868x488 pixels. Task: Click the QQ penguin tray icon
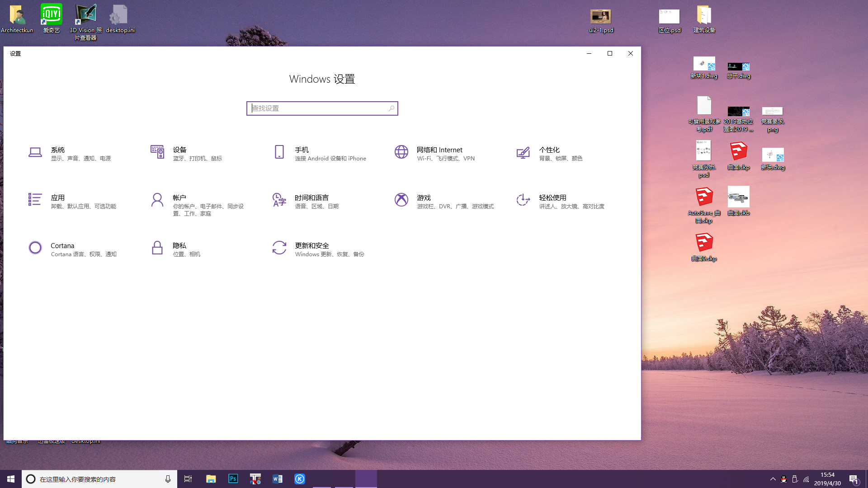[783, 479]
